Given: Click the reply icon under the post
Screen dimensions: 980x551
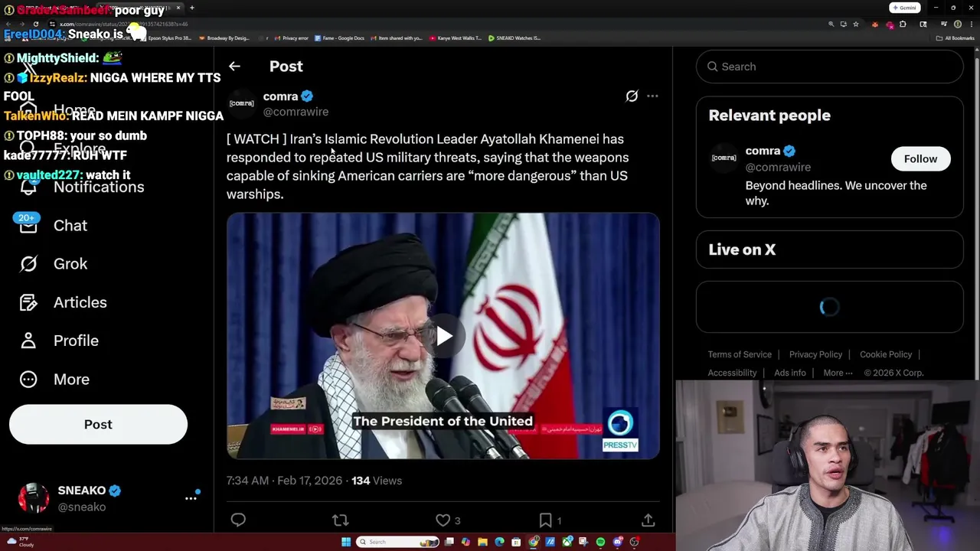Looking at the screenshot, I should [x=238, y=520].
